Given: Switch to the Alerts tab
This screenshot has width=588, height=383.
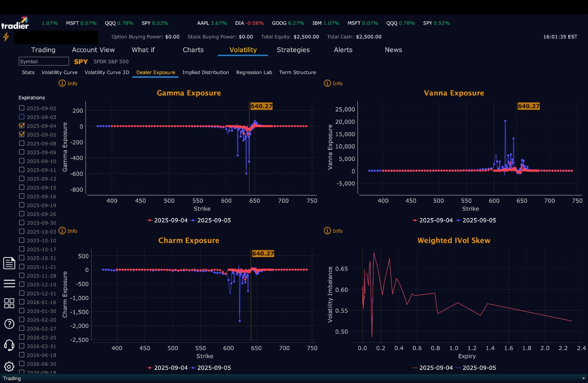Looking at the screenshot, I should click(343, 50).
